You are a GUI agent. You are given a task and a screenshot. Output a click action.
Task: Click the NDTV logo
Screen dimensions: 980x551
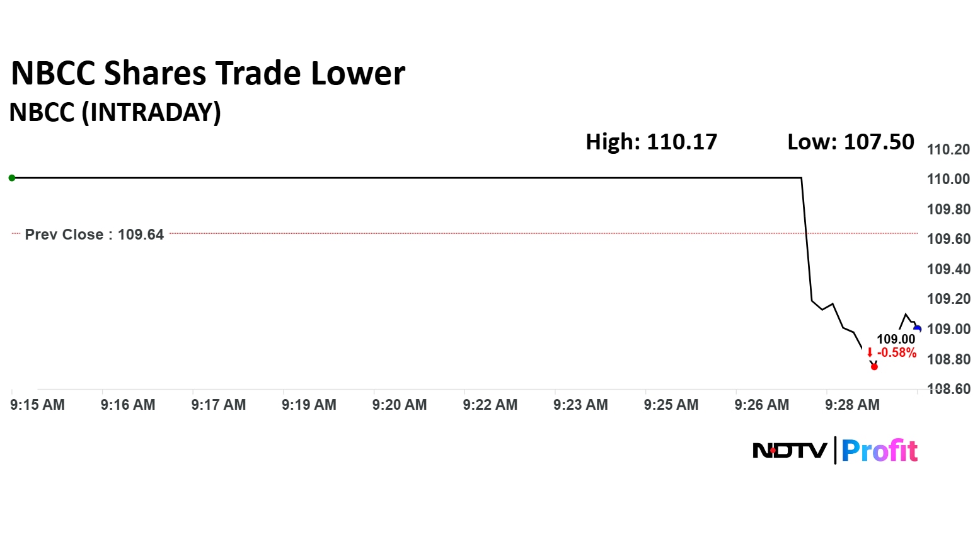(x=790, y=451)
